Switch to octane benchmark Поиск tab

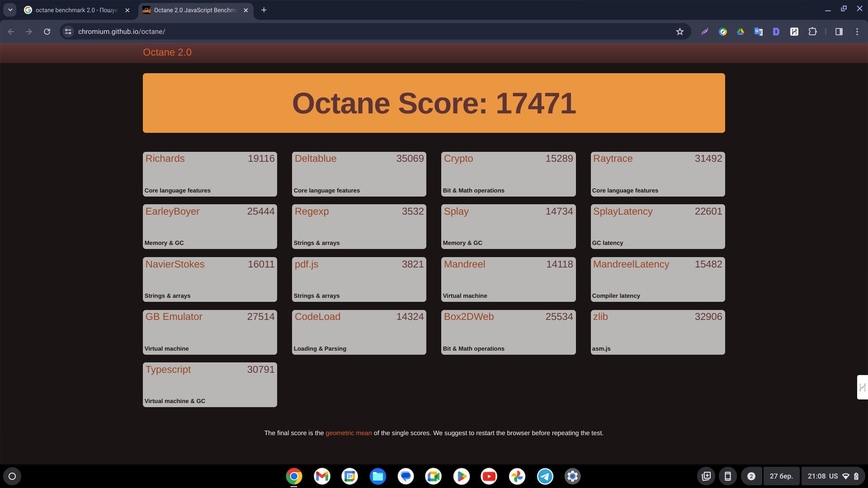pos(76,10)
